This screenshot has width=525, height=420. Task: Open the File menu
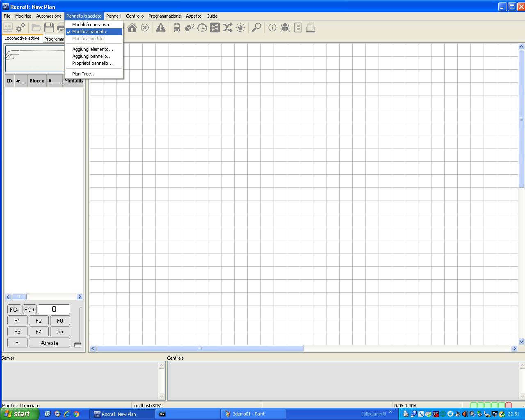click(7, 16)
